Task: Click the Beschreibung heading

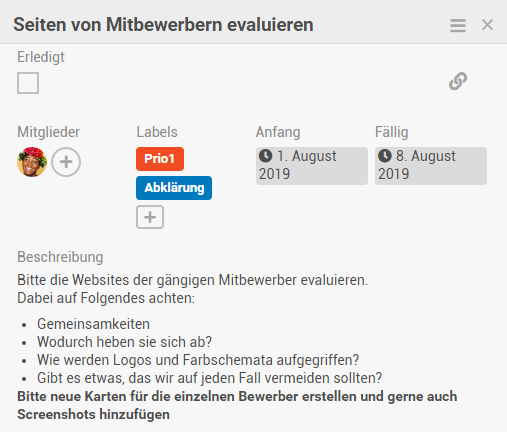Action: click(x=60, y=257)
